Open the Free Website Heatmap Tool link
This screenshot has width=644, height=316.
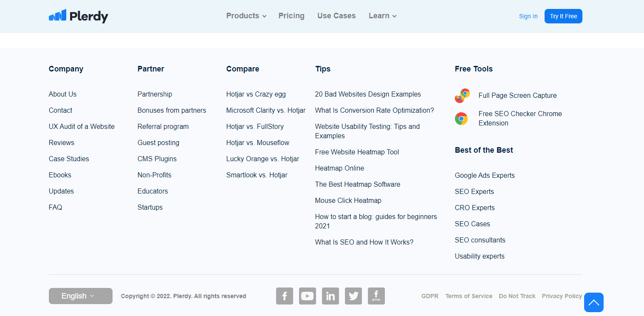pyautogui.click(x=357, y=152)
